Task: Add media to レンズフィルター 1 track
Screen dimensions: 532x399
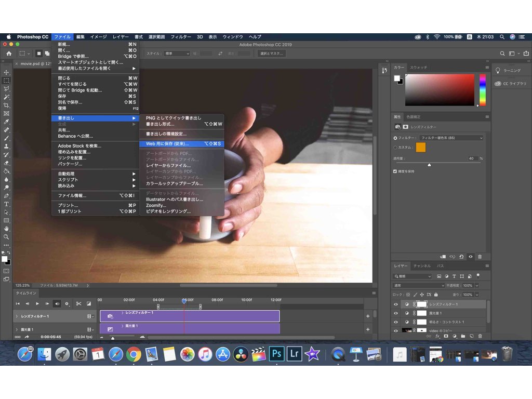Action: pyautogui.click(x=368, y=316)
